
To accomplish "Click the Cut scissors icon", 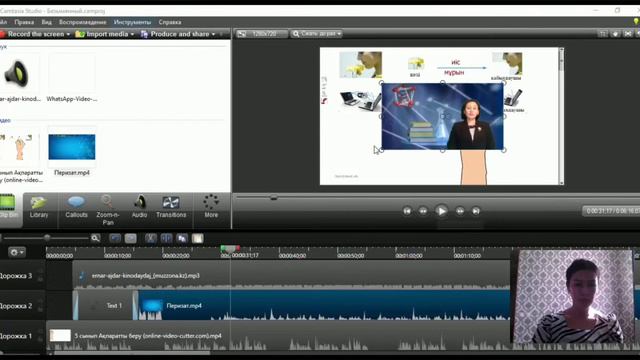I will pyautogui.click(x=151, y=238).
